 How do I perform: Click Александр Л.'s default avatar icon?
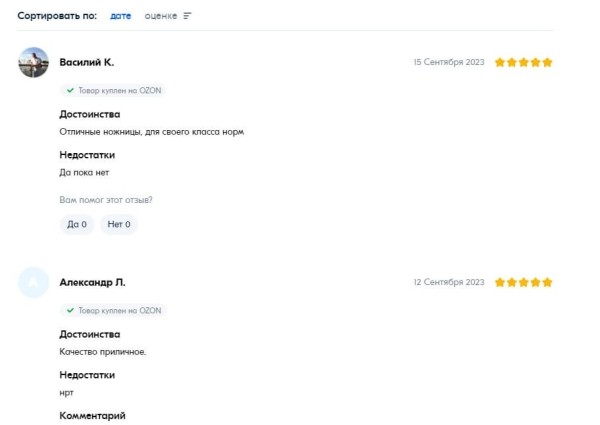tap(34, 283)
